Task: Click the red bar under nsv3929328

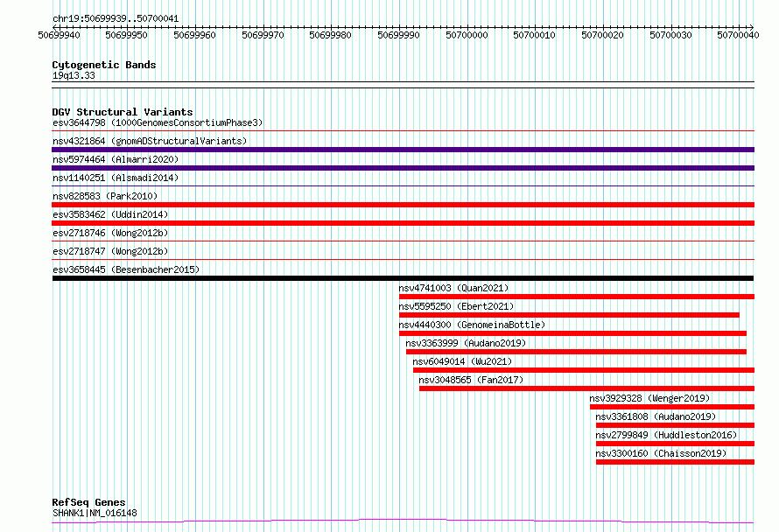Action: 672,407
